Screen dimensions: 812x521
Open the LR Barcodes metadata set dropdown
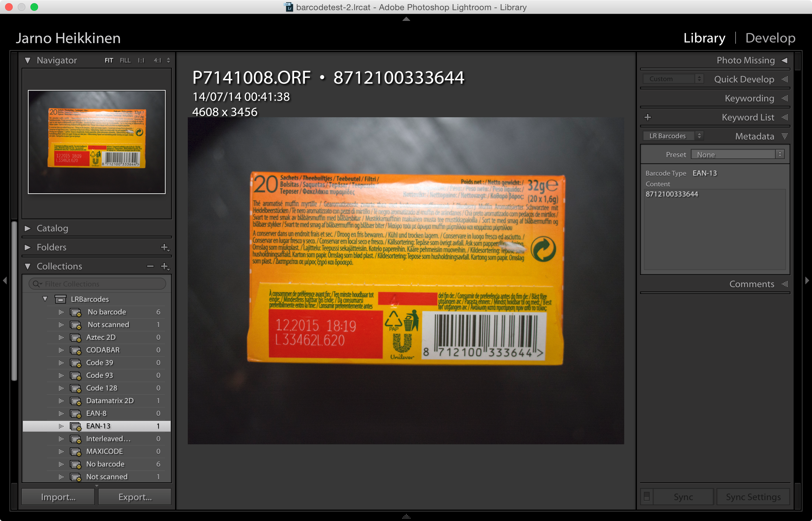click(x=673, y=136)
